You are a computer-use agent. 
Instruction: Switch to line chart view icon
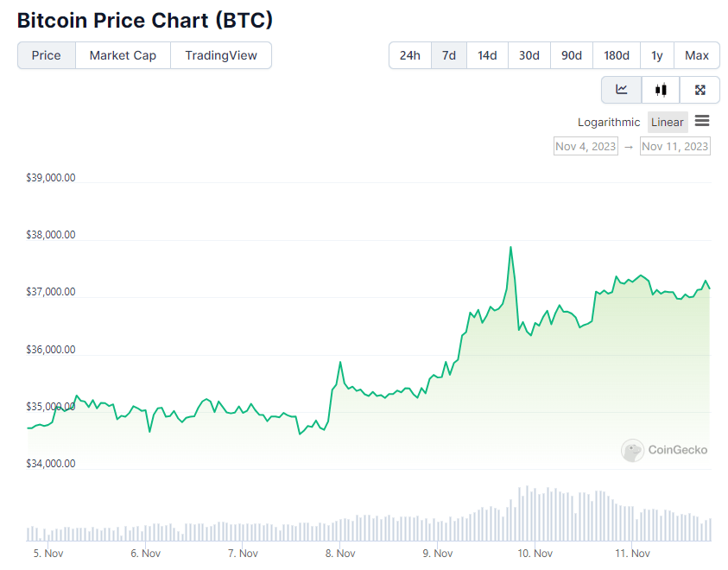click(x=621, y=90)
